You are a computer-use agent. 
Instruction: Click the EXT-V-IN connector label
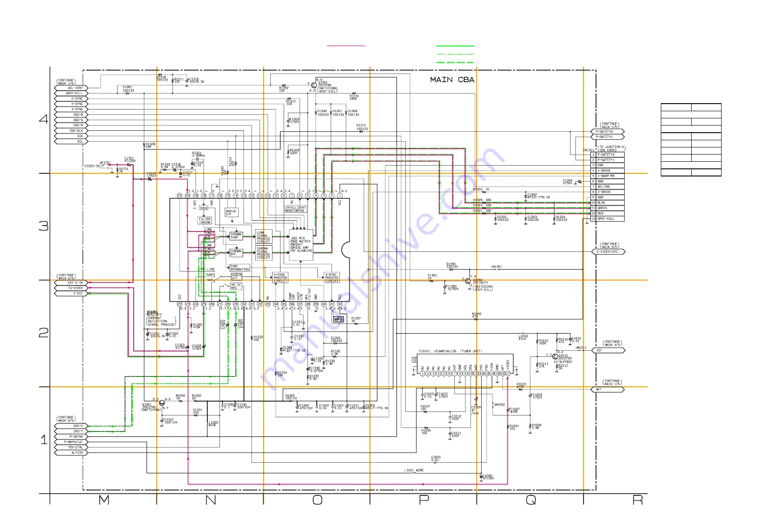[71, 283]
